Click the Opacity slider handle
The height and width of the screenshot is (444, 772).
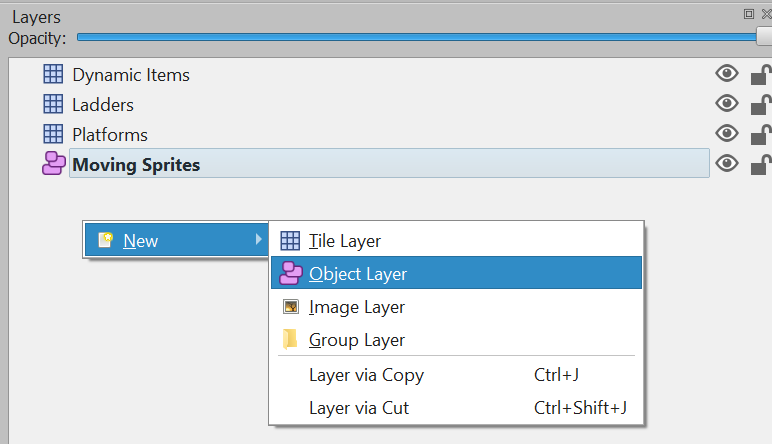point(764,36)
